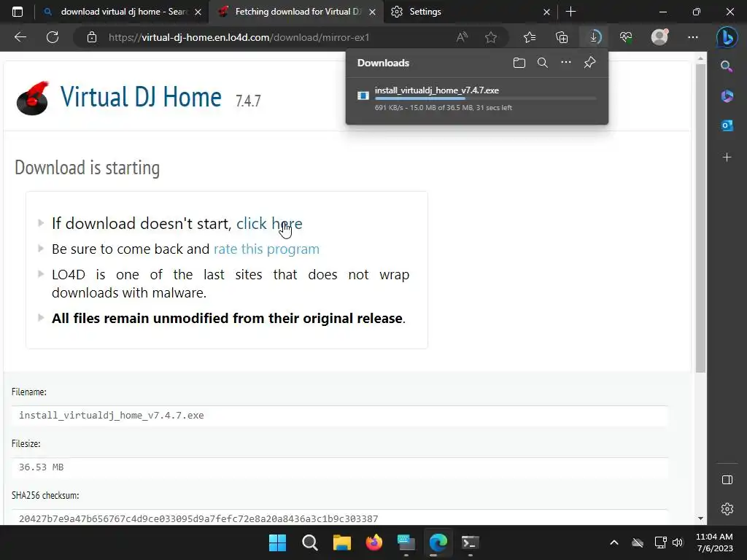Pin the Downloads panel
This screenshot has height=560, width=747.
pos(589,63)
